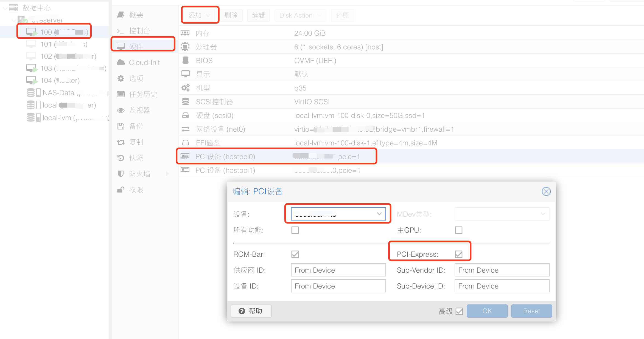Click the OK confirm button
Screen dimensions: 644x339
click(x=486, y=310)
